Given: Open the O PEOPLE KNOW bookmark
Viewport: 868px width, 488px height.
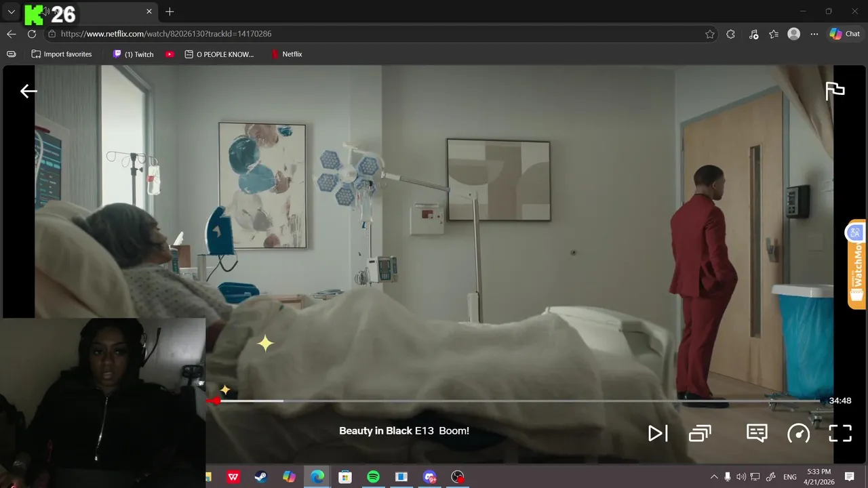Looking at the screenshot, I should [x=219, y=54].
